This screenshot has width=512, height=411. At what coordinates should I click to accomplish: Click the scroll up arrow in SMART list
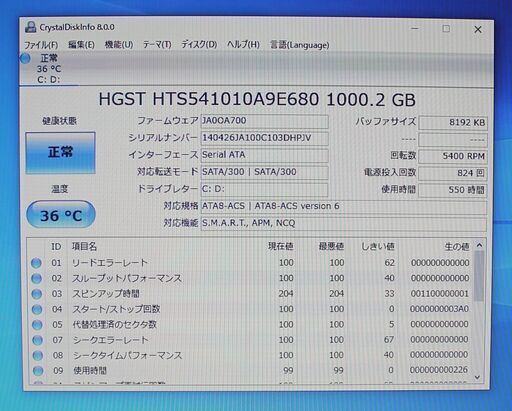pos(479,246)
